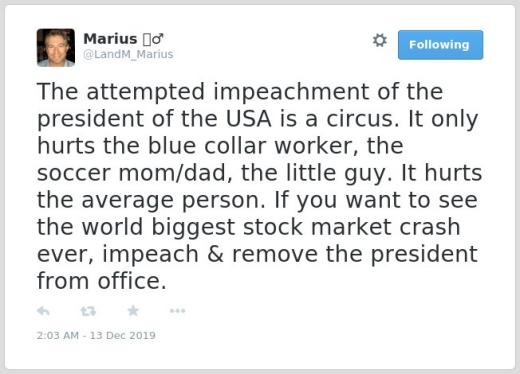Open the gear user actions menu
The image size is (520, 374).
pos(380,40)
